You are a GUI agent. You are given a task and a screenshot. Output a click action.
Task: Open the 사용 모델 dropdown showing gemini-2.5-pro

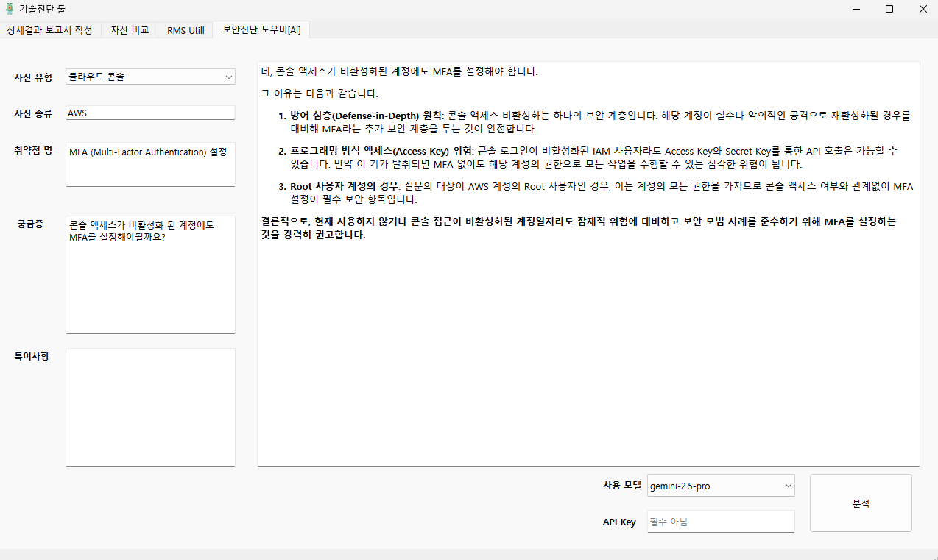721,486
